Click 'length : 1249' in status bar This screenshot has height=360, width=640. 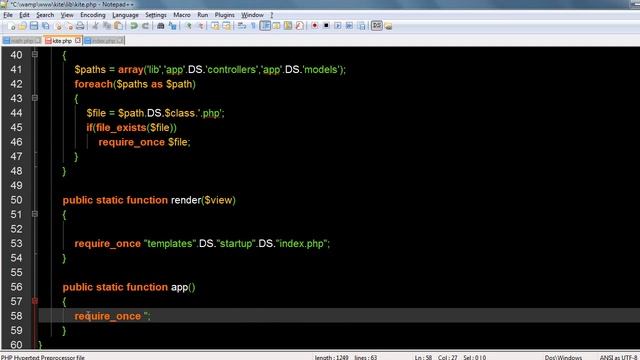click(331, 357)
